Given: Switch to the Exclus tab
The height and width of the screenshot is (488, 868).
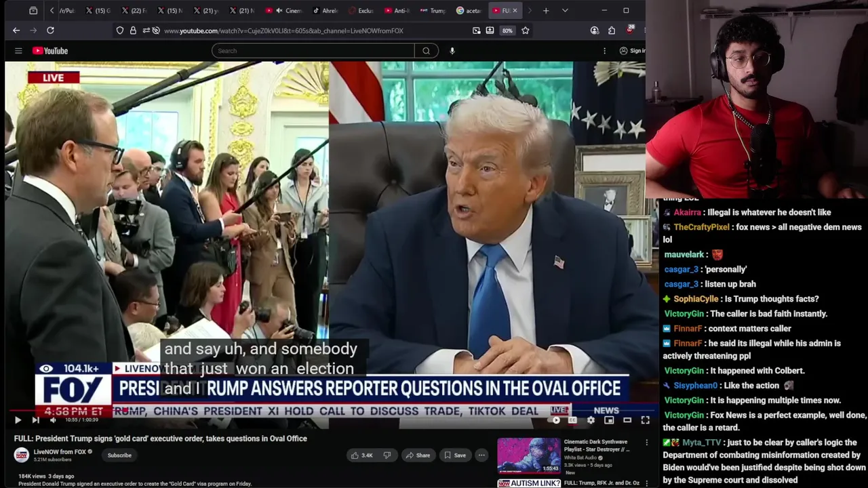Looking at the screenshot, I should (361, 11).
